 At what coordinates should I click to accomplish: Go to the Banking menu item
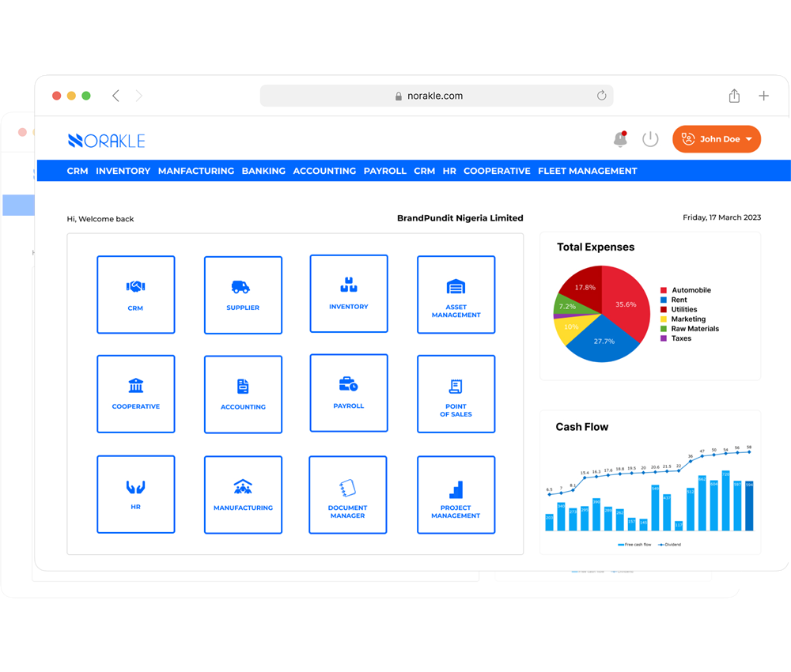pos(263,171)
